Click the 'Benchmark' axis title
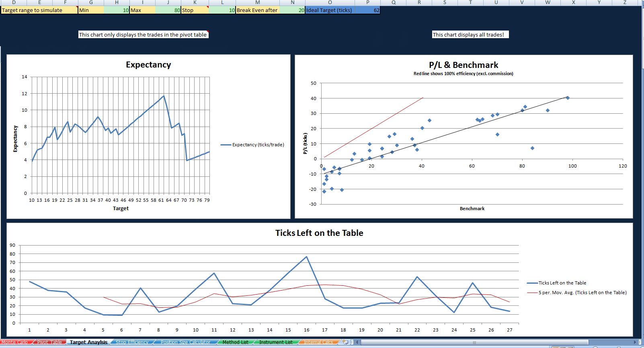The height and width of the screenshot is (348, 644). 472,209
